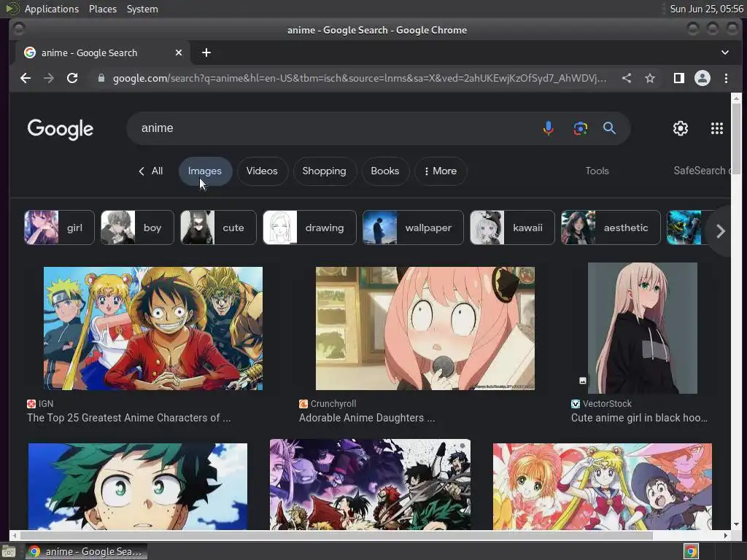Open the Google logo homepage link

[x=61, y=129]
